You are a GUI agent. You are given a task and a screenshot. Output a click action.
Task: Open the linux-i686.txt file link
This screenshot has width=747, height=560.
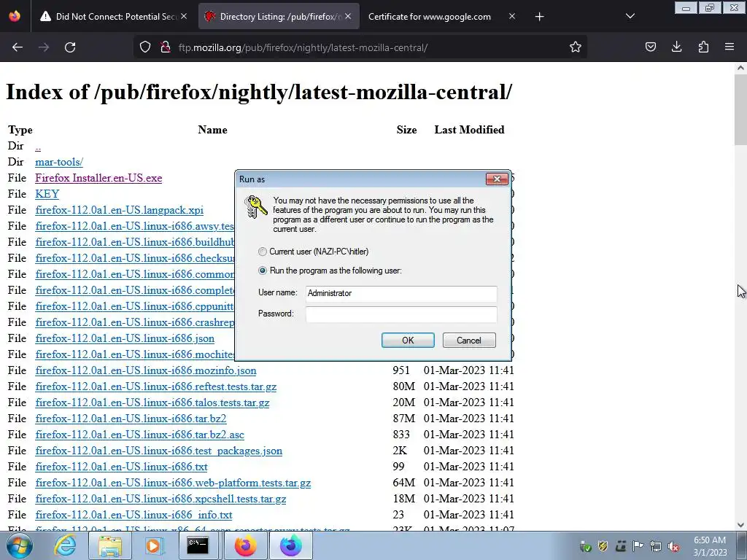point(122,467)
